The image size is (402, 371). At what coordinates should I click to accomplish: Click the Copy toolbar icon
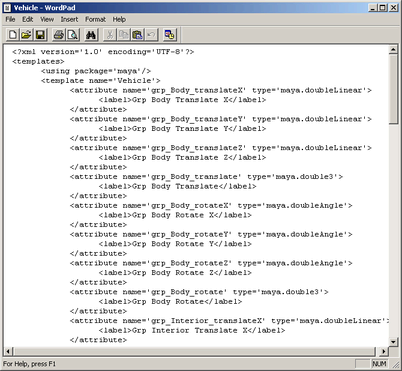point(123,35)
